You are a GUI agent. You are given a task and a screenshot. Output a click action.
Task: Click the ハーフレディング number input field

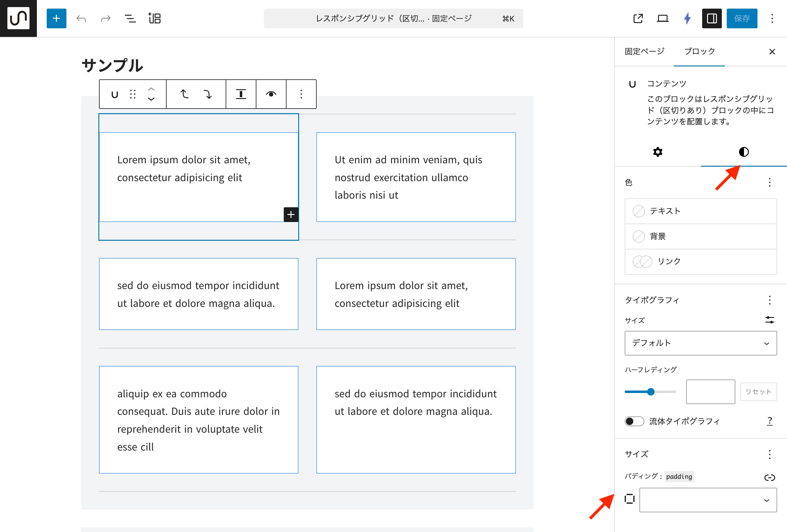click(710, 391)
